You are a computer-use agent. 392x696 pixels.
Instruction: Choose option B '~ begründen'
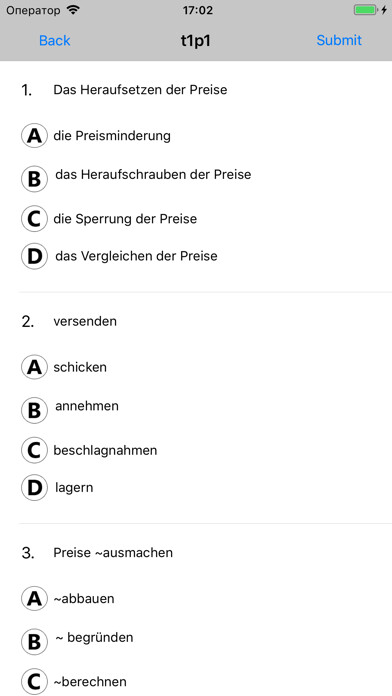click(x=34, y=642)
